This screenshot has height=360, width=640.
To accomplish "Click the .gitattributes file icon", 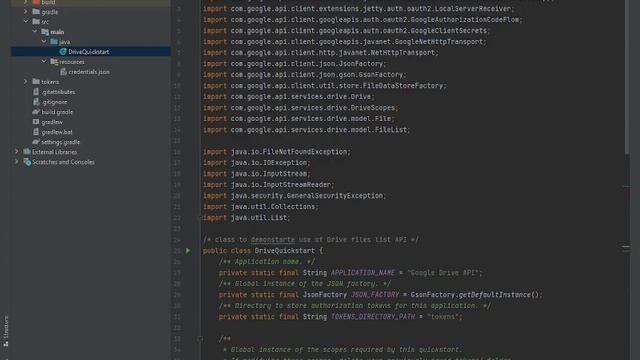I will (x=36, y=92).
